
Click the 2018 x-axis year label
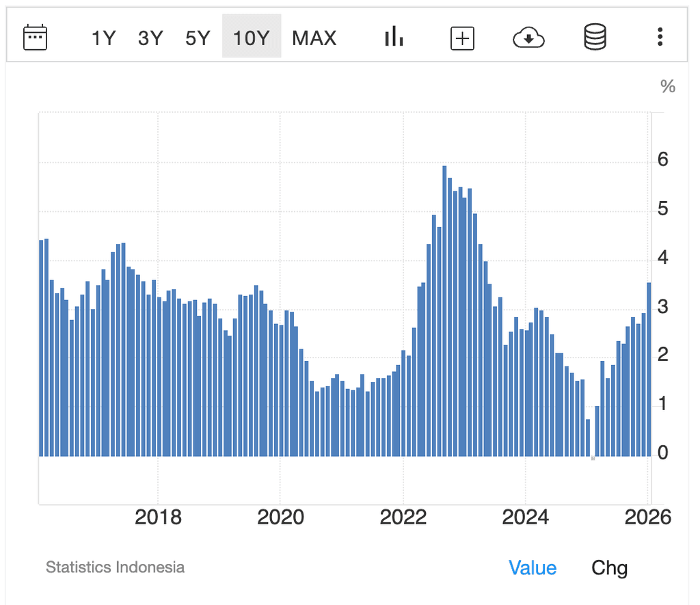point(158,517)
